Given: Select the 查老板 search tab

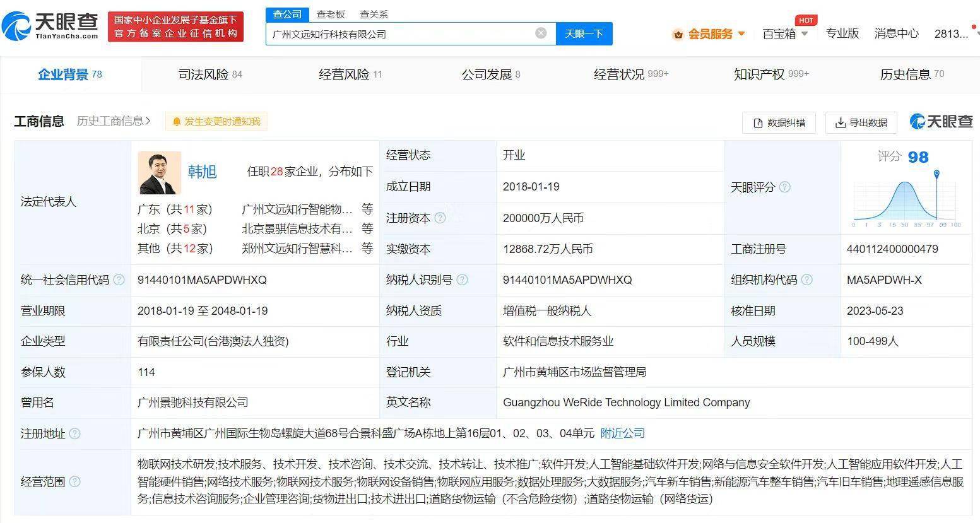Looking at the screenshot, I should click(x=331, y=14).
